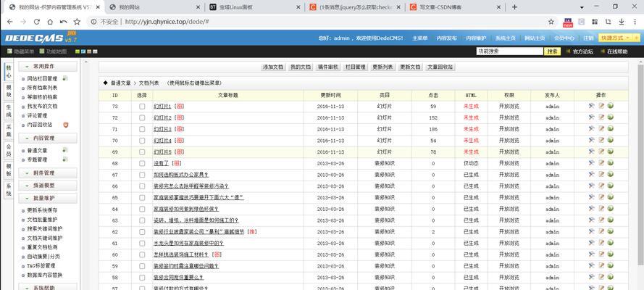Switch to the 核心 vertical tab
Image resolution: width=644 pixels, height=290 pixels.
9,72
